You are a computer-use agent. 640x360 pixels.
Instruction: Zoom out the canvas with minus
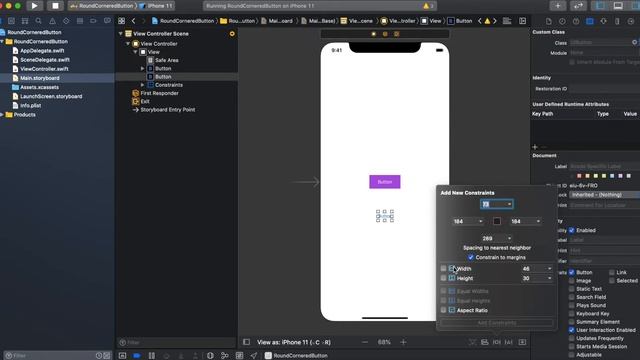[365, 342]
